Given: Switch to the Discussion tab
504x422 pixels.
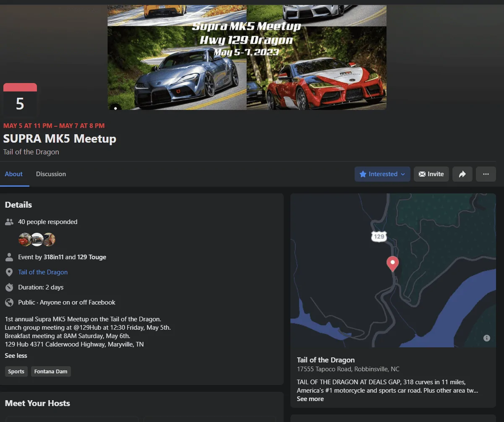Looking at the screenshot, I should pos(51,174).
